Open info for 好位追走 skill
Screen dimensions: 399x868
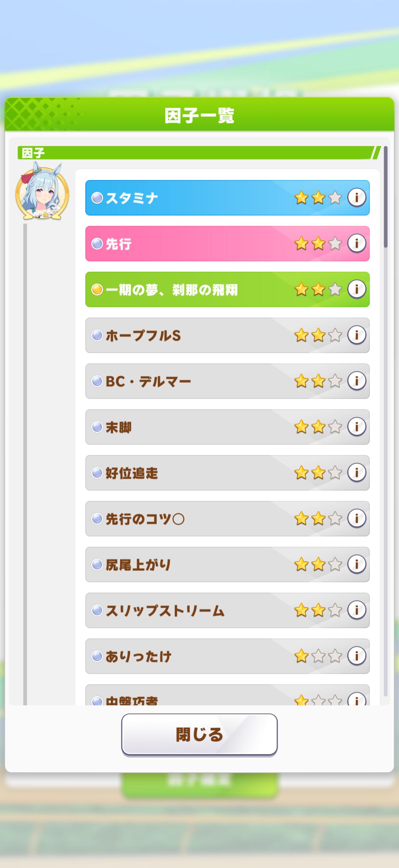[x=356, y=472]
